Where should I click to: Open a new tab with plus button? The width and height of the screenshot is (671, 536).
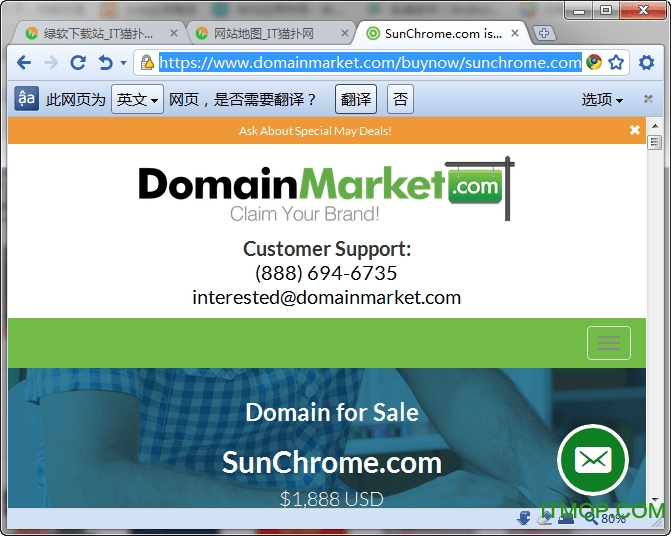point(544,33)
